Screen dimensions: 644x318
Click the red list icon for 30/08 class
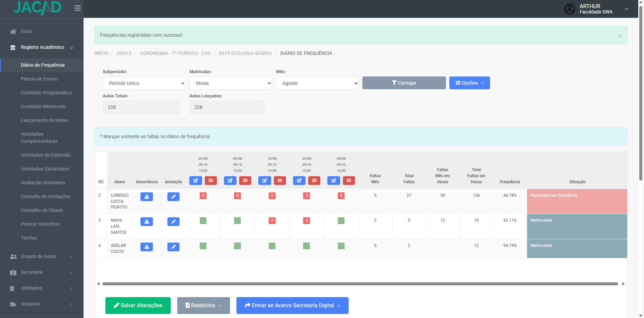click(x=349, y=181)
